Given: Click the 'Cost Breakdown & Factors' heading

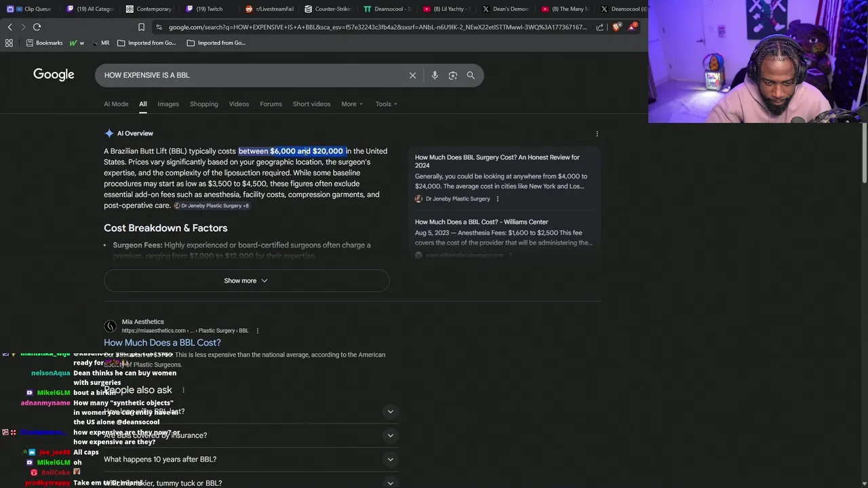Looking at the screenshot, I should (x=165, y=228).
